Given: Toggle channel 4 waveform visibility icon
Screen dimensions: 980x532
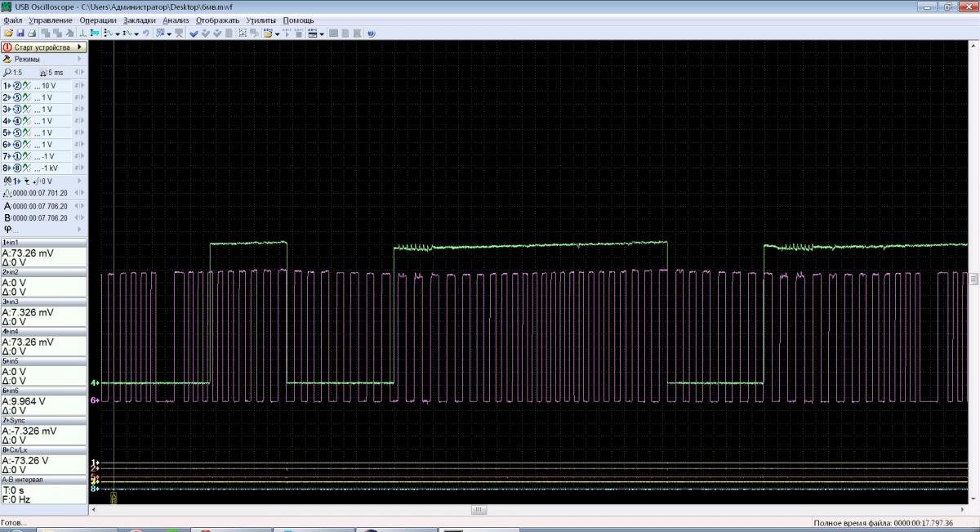Looking at the screenshot, I should tap(27, 121).
